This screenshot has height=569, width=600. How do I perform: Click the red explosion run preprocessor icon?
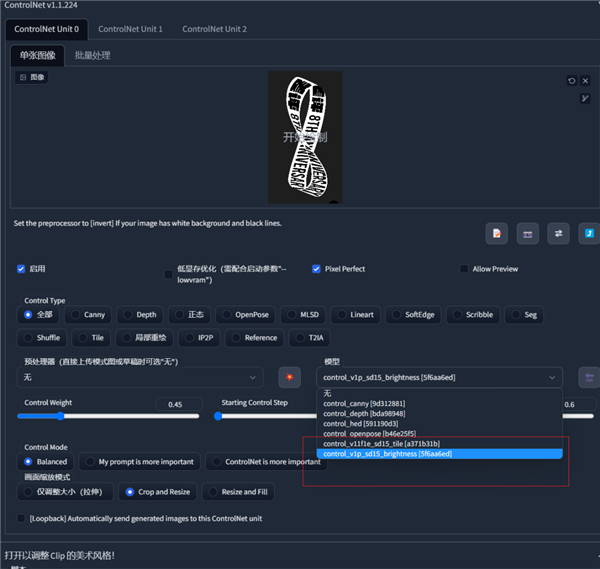[289, 377]
